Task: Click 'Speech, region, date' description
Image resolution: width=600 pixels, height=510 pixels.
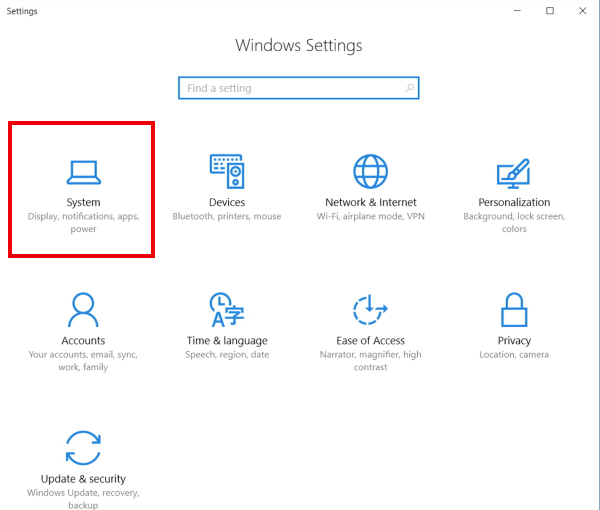Action: click(x=227, y=355)
